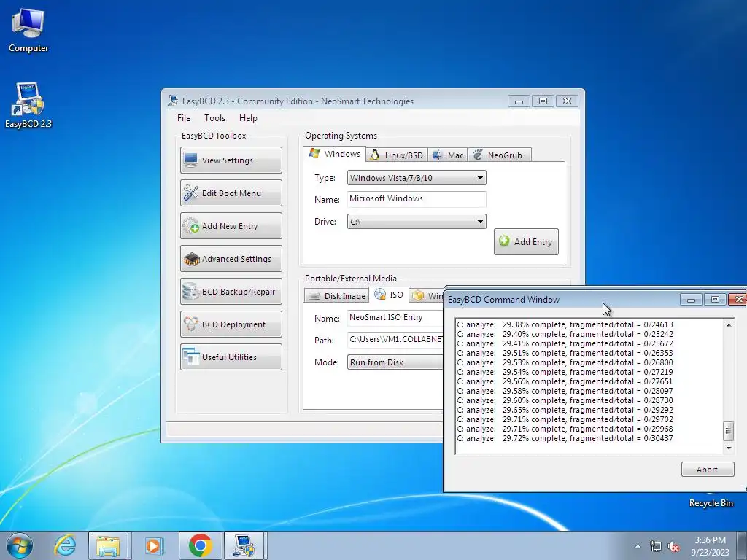Open the Useful Utilities section
The image size is (747, 560).
click(x=231, y=357)
